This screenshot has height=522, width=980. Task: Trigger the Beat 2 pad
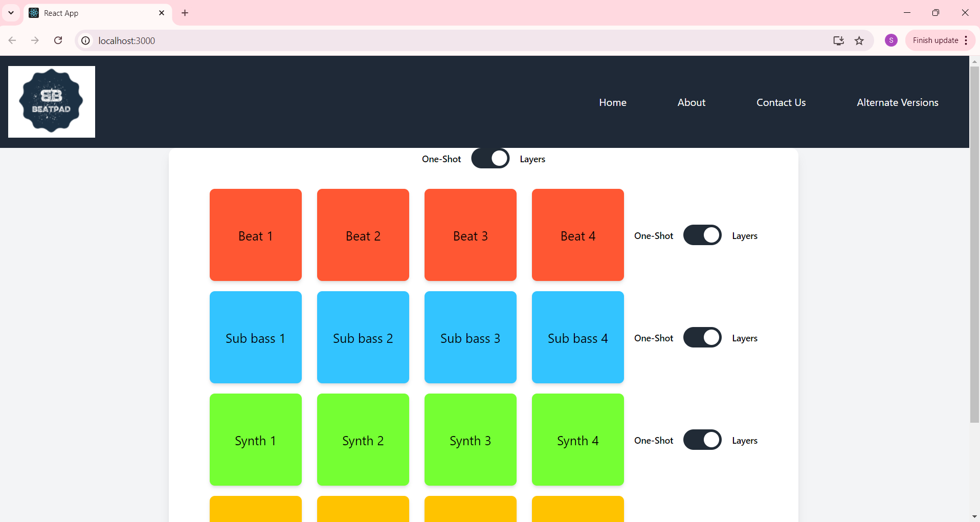[363, 235]
